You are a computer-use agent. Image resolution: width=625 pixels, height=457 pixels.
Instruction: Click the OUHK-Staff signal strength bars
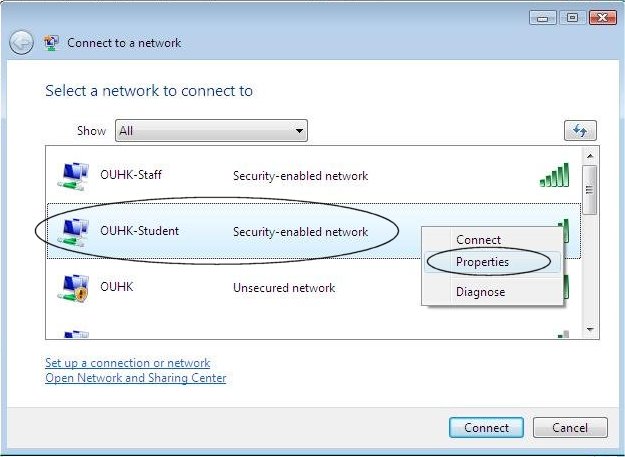tap(554, 175)
